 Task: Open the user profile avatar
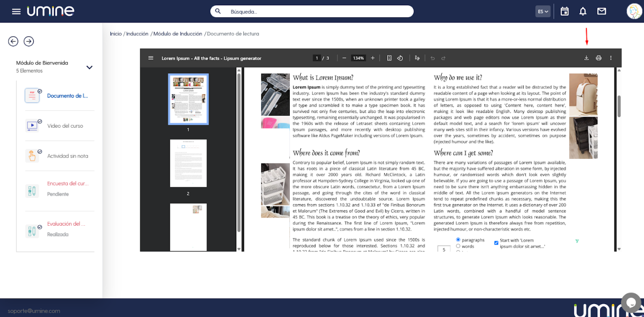click(634, 11)
